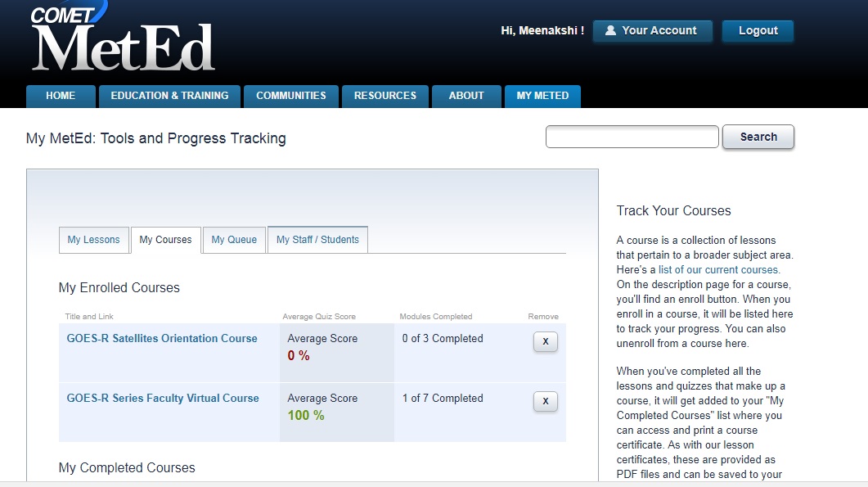Open Your Account page
Image resolution: width=868 pixels, height=487 pixels.
click(x=652, y=31)
